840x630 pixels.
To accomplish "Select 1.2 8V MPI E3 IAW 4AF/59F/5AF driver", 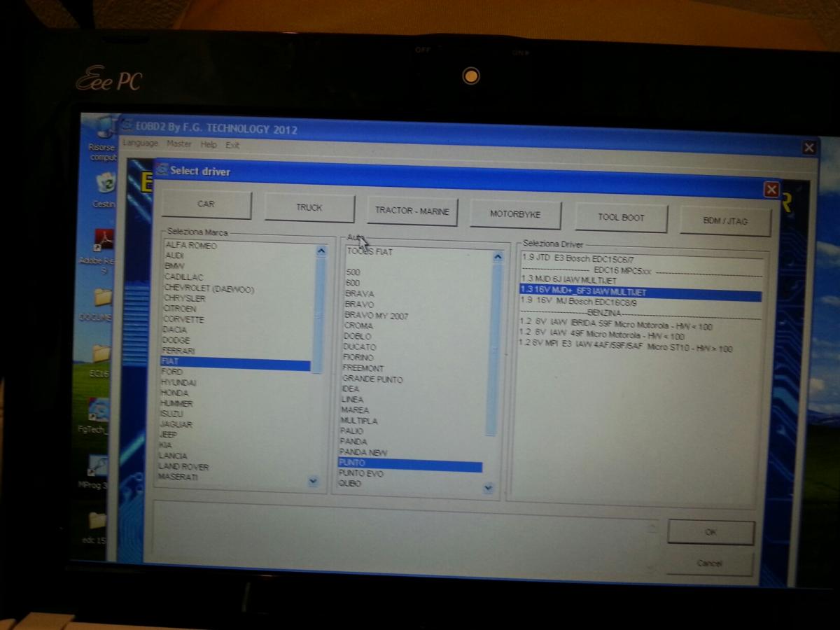I will tap(625, 347).
